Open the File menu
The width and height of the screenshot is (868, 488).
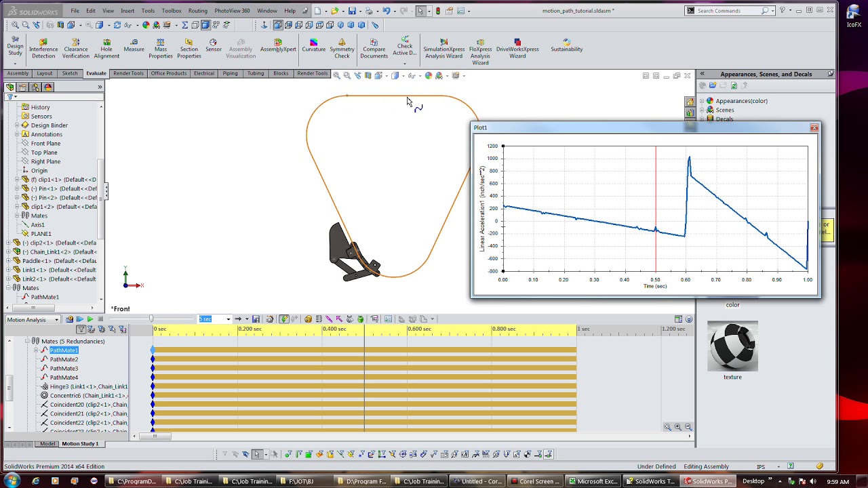point(75,11)
